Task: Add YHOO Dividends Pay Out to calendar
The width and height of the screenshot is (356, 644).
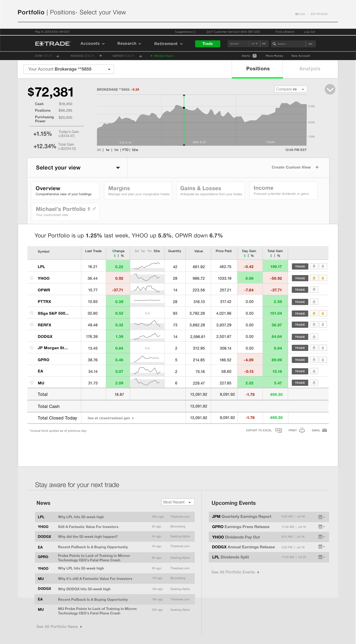Action: tap(321, 537)
